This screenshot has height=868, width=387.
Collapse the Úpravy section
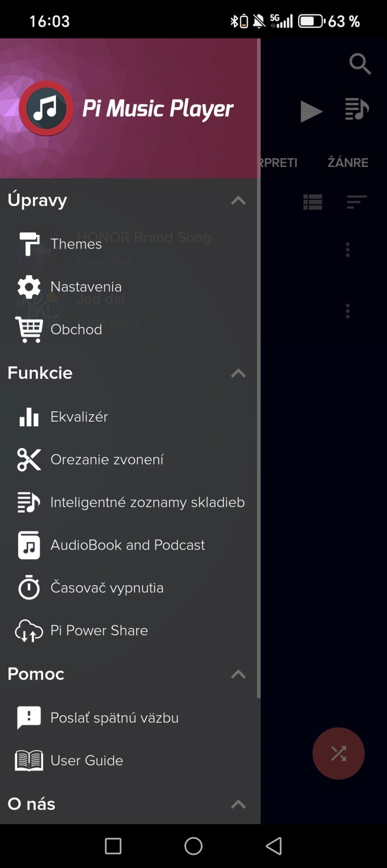(238, 200)
